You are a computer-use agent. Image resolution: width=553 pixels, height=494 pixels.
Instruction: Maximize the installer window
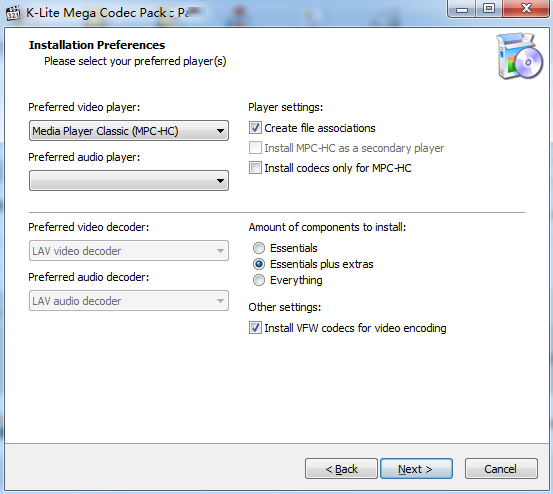(489, 8)
